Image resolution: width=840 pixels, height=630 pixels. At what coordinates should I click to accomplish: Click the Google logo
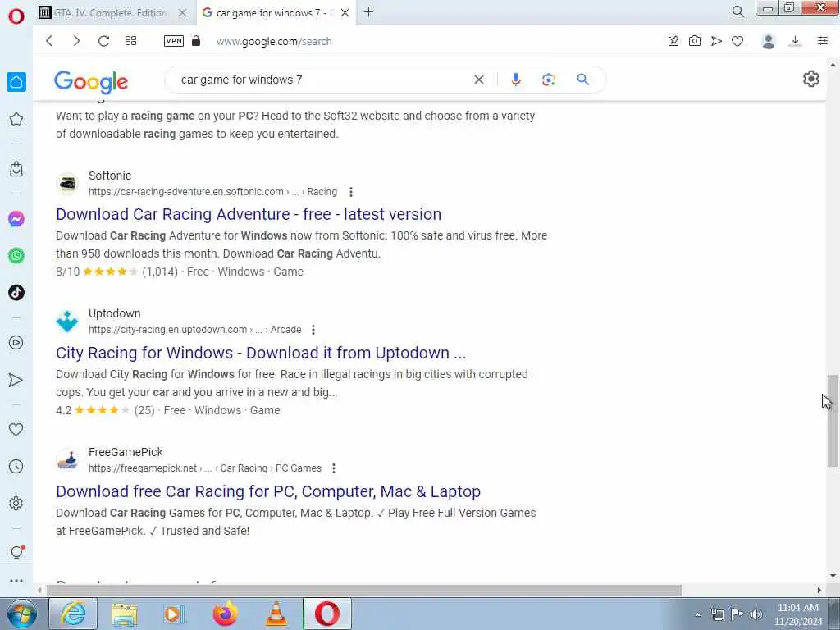click(91, 81)
